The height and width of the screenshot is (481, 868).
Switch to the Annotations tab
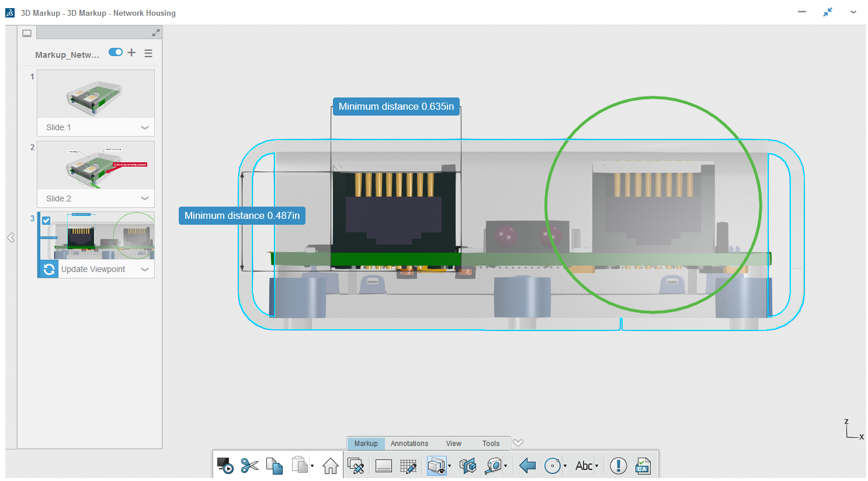409,444
